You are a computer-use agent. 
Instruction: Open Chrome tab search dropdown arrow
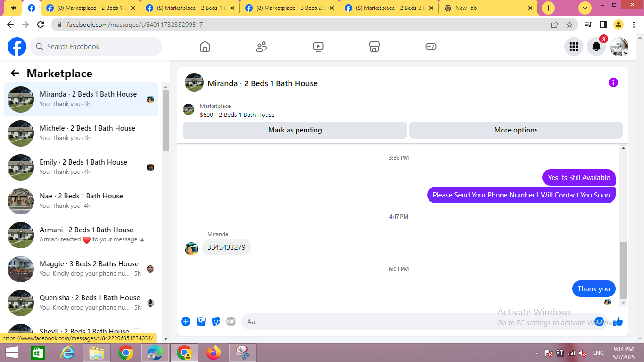[x=585, y=8]
